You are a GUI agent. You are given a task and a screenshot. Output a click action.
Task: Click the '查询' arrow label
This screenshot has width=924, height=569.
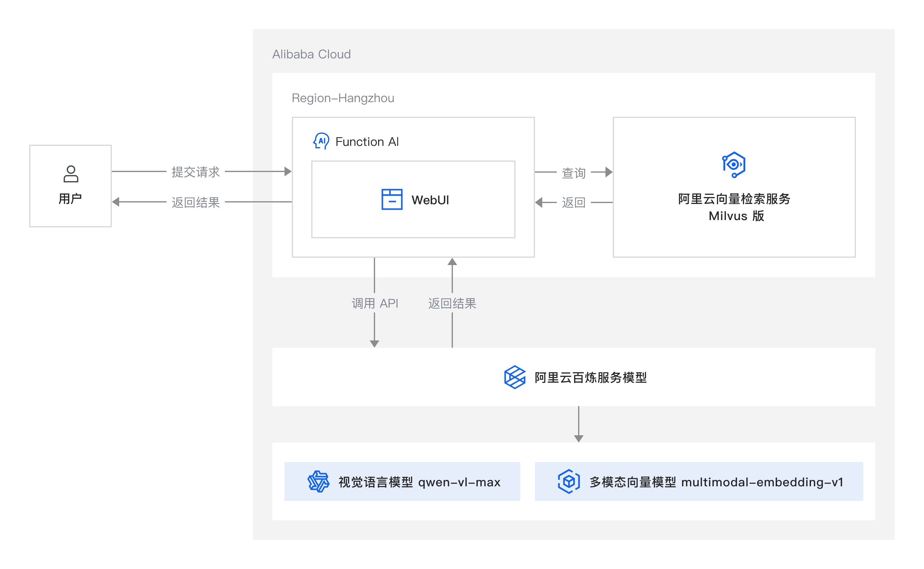[574, 173]
